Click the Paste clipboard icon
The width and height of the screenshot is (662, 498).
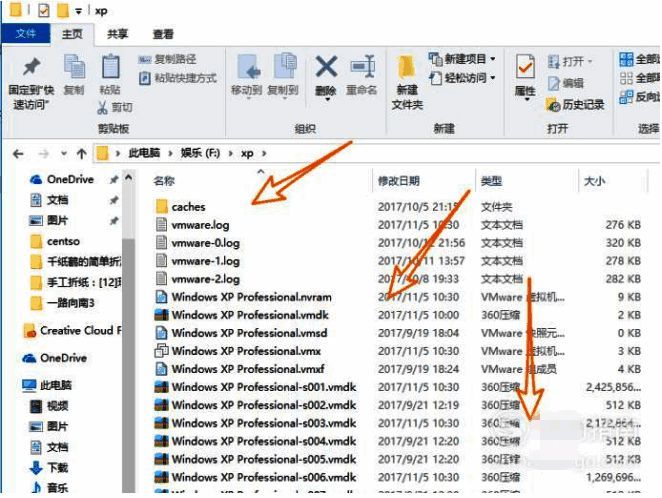pos(109,70)
